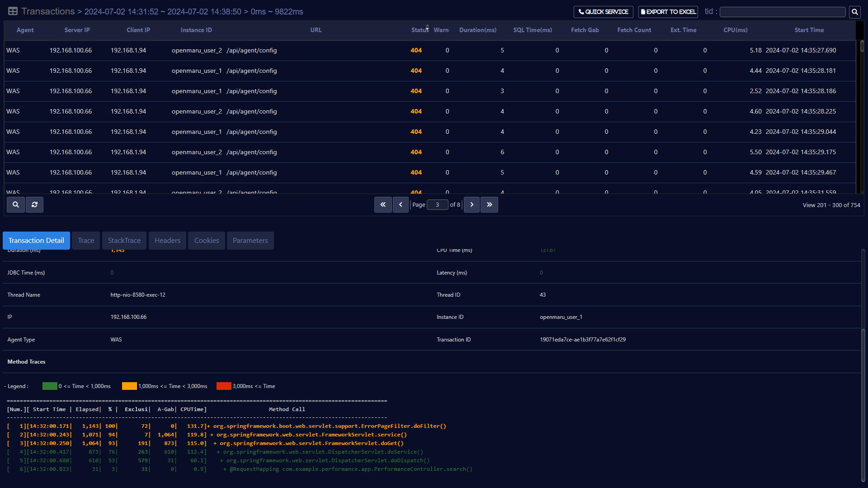The width and height of the screenshot is (868, 488).
Task: Export transactions to Excel
Action: pos(668,12)
